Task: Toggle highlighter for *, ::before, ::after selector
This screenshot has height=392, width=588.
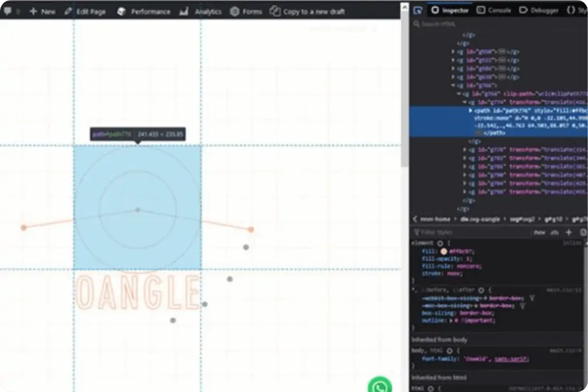Action: click(481, 290)
